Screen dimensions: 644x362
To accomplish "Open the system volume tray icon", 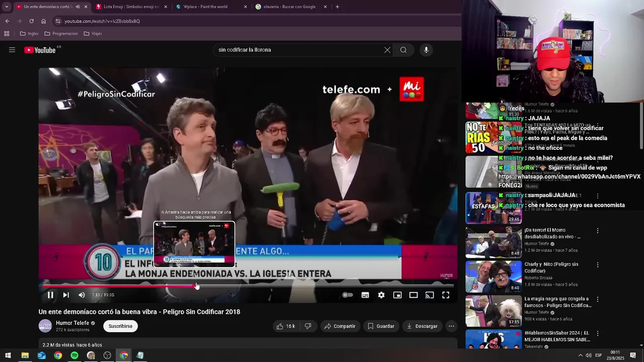I will click(x=589, y=355).
